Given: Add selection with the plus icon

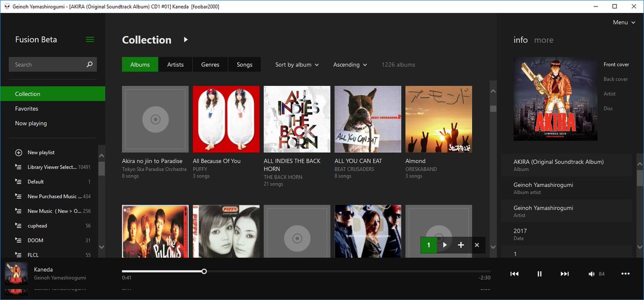Looking at the screenshot, I should click(x=461, y=245).
